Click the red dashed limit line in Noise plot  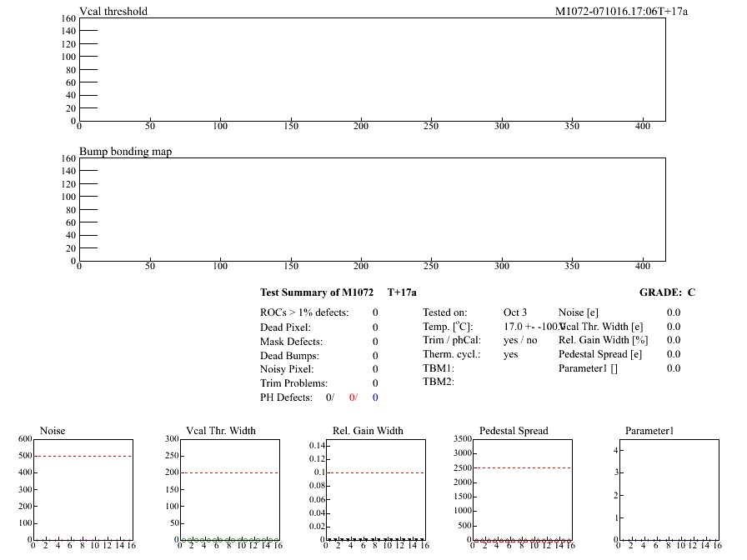(83, 456)
